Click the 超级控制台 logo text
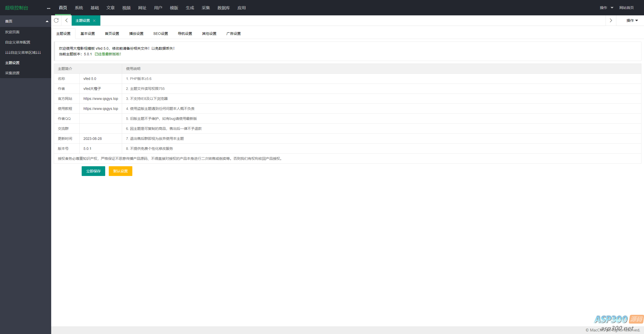The height and width of the screenshot is (334, 644). [17, 8]
